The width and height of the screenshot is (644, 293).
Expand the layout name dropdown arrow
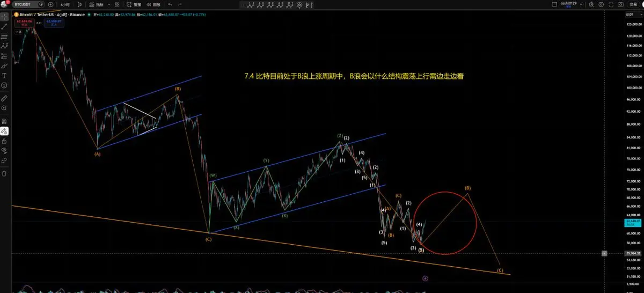pyautogui.click(x=581, y=4)
